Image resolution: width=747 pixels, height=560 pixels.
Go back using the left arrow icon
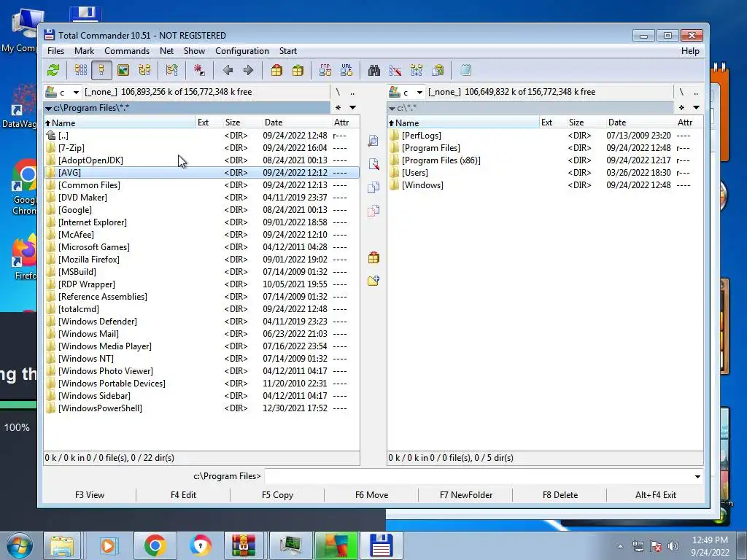[228, 71]
